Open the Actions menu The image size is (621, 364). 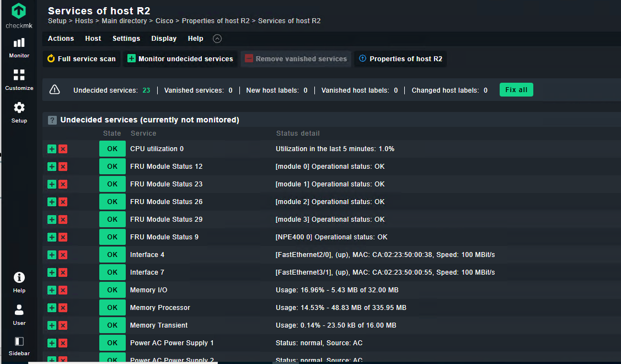[61, 39]
